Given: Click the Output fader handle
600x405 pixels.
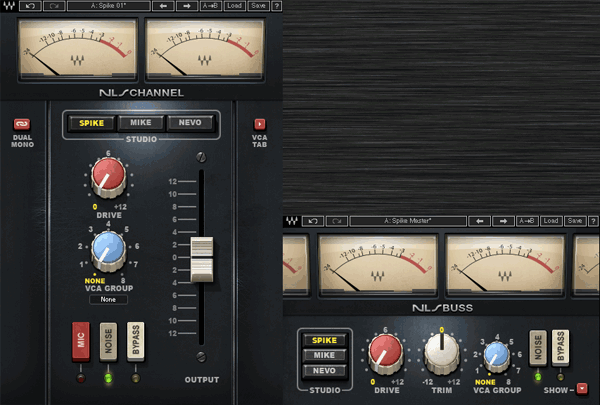Looking at the screenshot, I should [202, 259].
